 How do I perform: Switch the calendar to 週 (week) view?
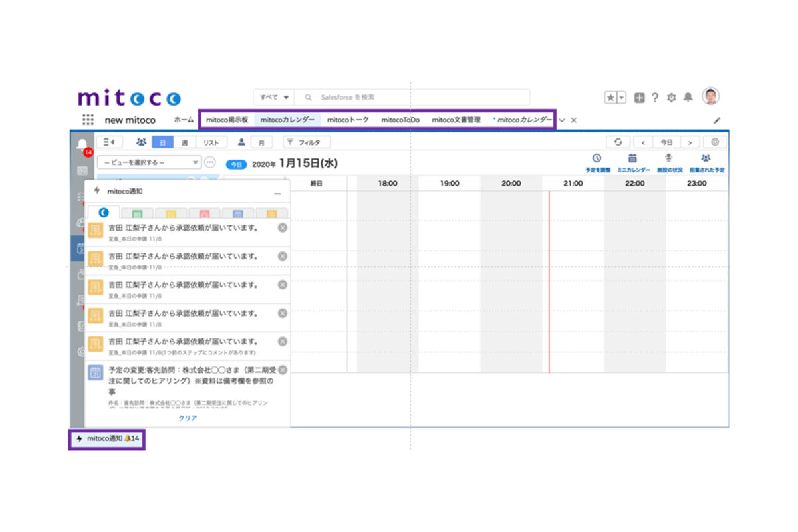tap(184, 142)
